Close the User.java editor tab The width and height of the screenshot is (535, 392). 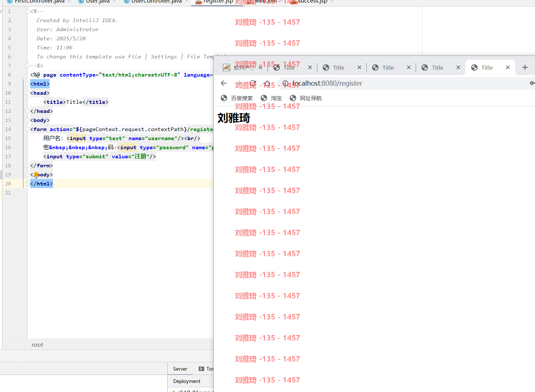point(114,1)
